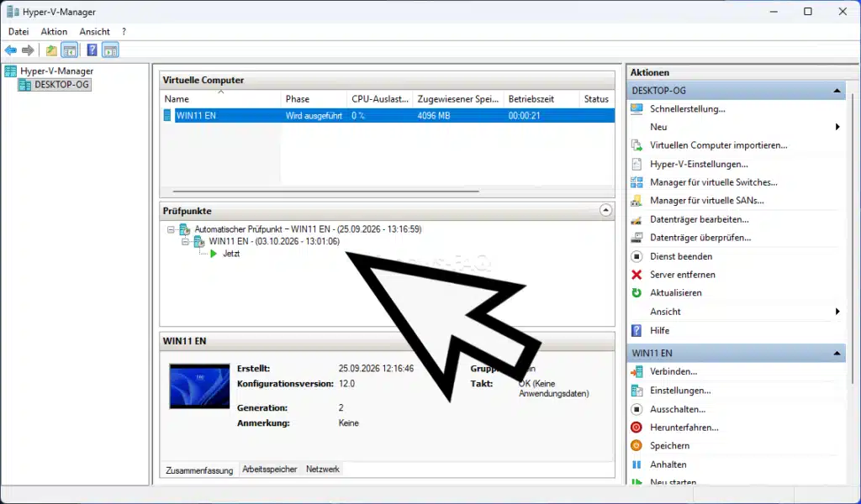Click the Ausschalten icon

tap(637, 409)
